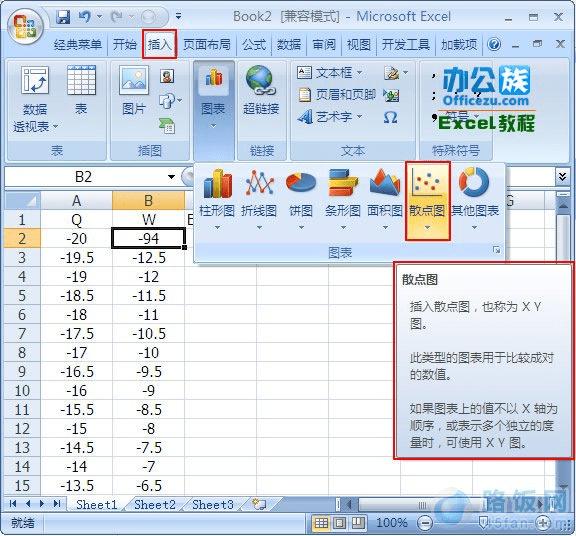Open the Sheet1 worksheet tab
This screenshot has width=576, height=536.
[x=96, y=504]
